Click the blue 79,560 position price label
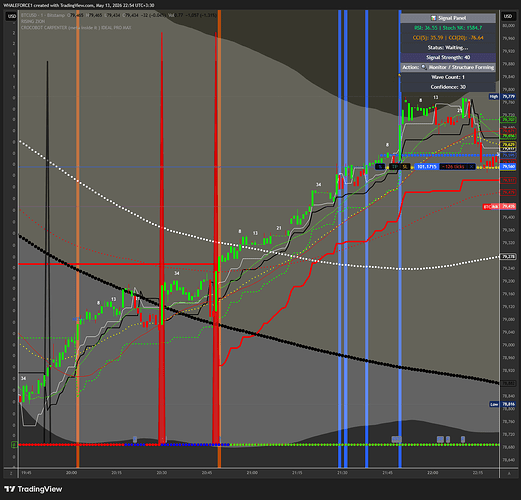The width and height of the screenshot is (521, 500). 509,166
